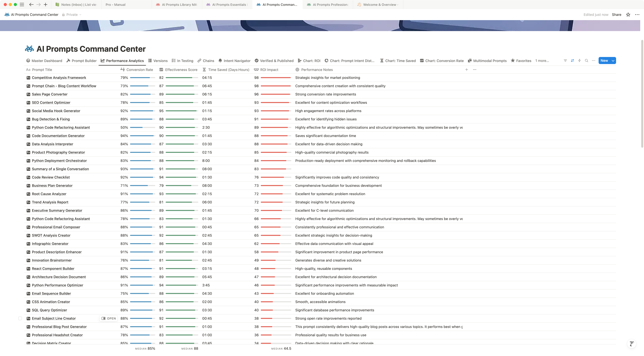The width and height of the screenshot is (644, 356).
Task: Switch to Multimodal Prompts view
Action: coord(487,61)
